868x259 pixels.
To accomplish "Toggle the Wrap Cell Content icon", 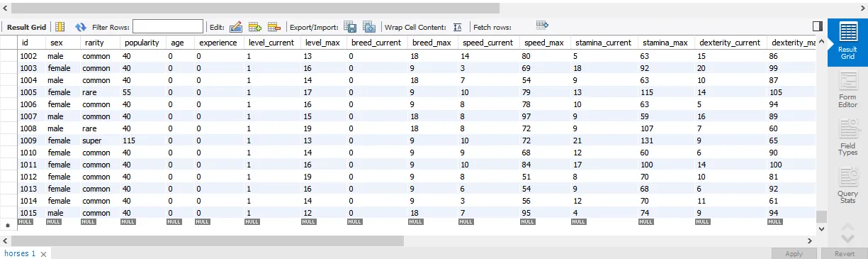I will [x=457, y=27].
